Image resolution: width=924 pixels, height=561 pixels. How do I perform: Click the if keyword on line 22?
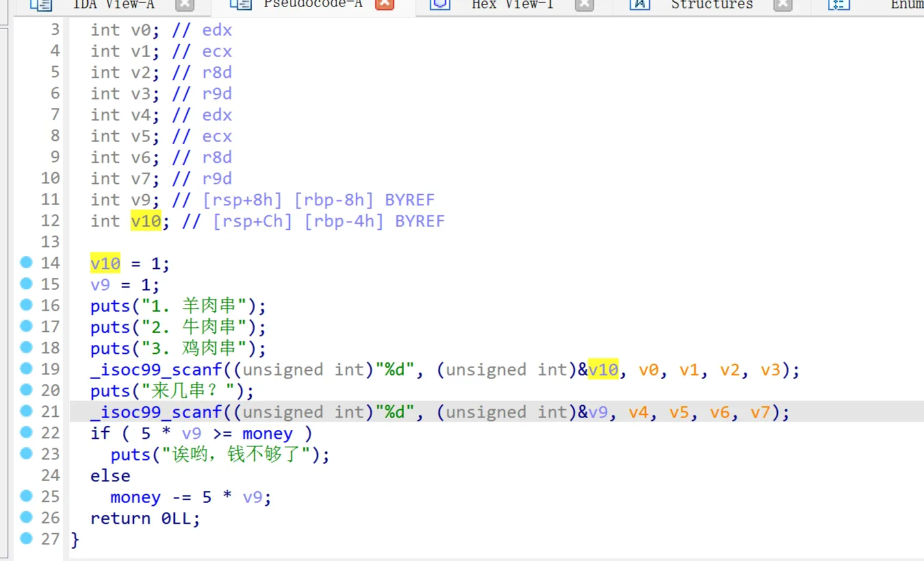(x=100, y=434)
